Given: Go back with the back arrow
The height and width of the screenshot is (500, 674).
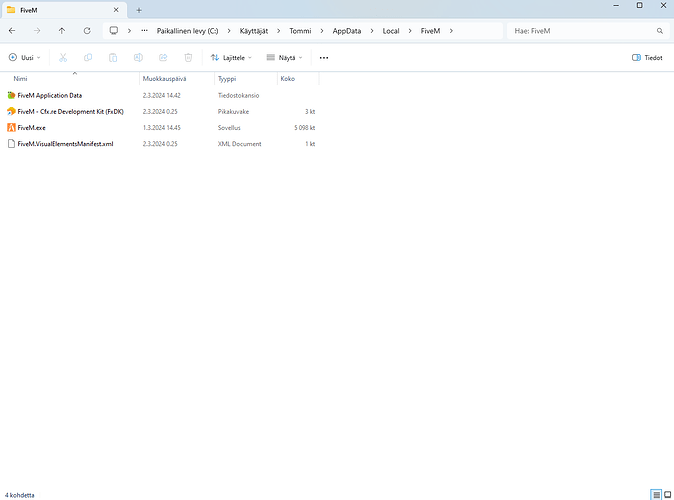Looking at the screenshot, I should pos(12,31).
